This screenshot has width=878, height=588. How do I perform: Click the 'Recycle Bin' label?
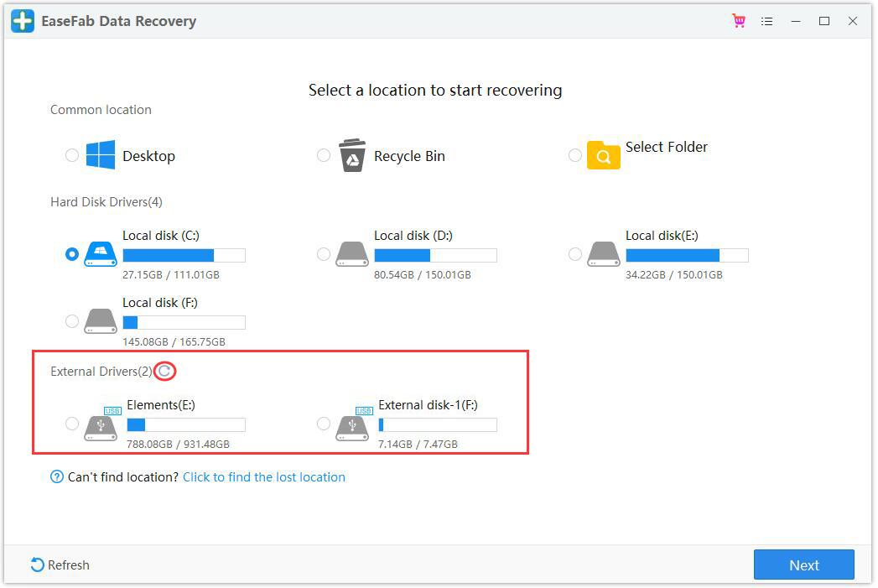click(x=409, y=156)
